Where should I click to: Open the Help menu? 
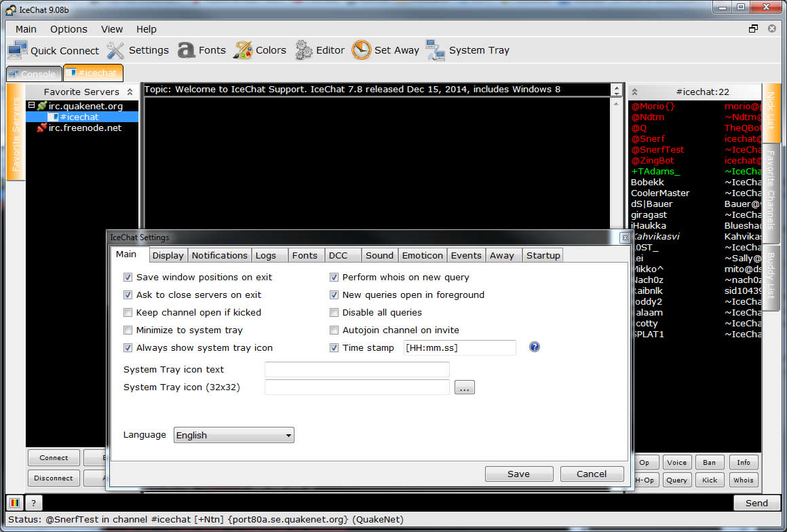pos(147,29)
